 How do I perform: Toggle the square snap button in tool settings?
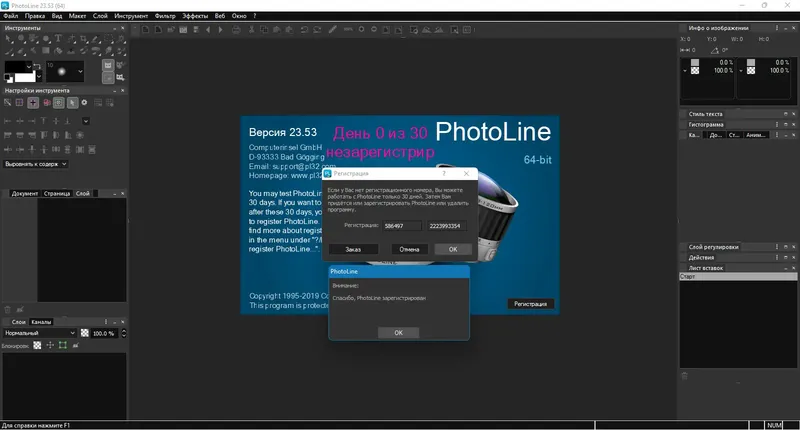click(59, 103)
